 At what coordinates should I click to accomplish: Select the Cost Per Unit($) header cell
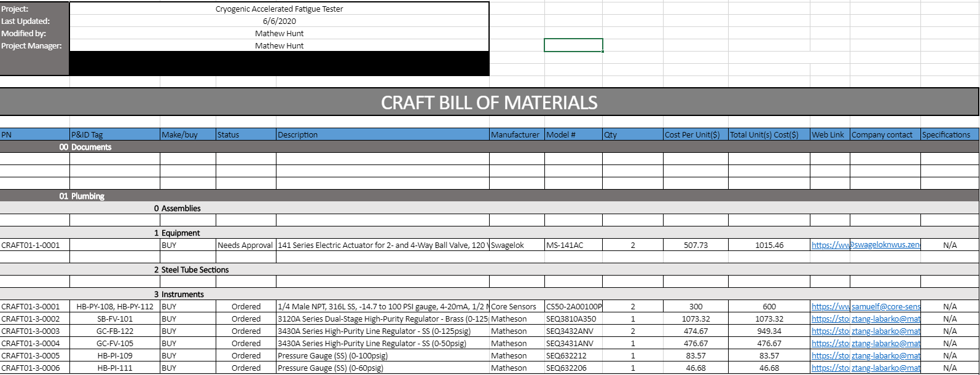tap(696, 134)
